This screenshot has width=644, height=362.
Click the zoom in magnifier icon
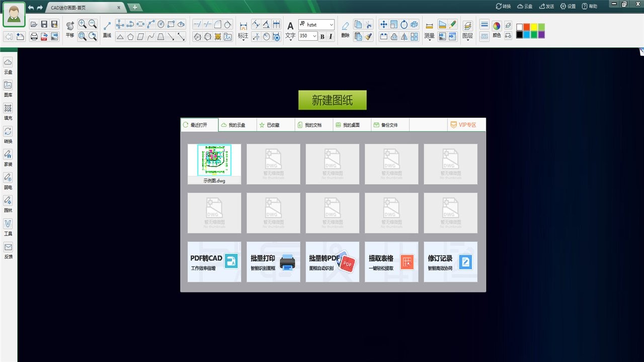[x=82, y=24]
